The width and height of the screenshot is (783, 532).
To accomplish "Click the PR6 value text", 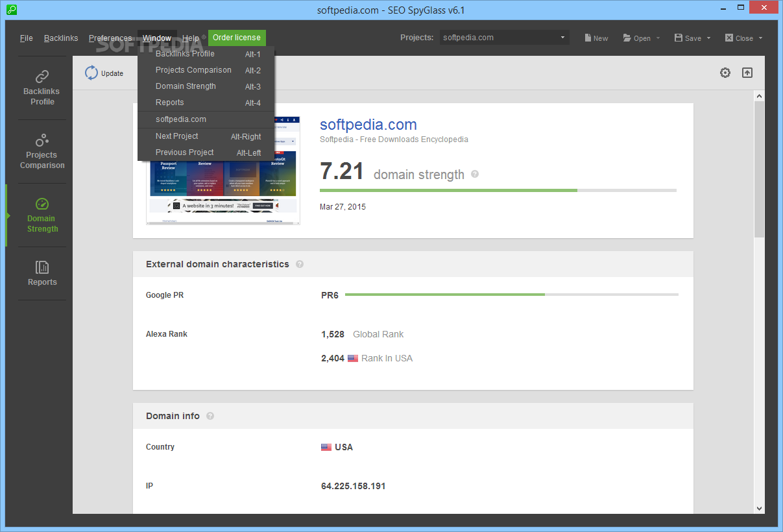I will click(x=330, y=295).
